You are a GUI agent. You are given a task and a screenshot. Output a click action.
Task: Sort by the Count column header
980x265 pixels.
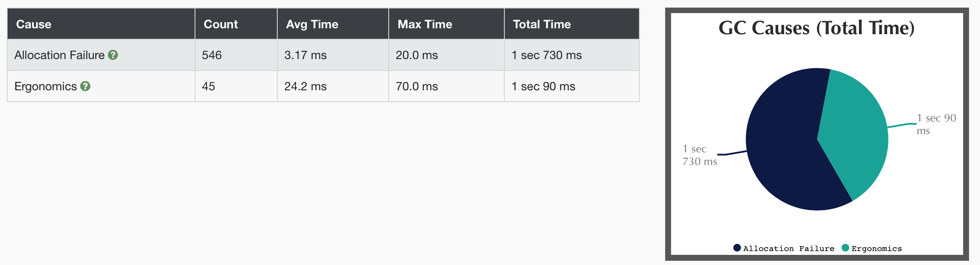click(x=221, y=24)
